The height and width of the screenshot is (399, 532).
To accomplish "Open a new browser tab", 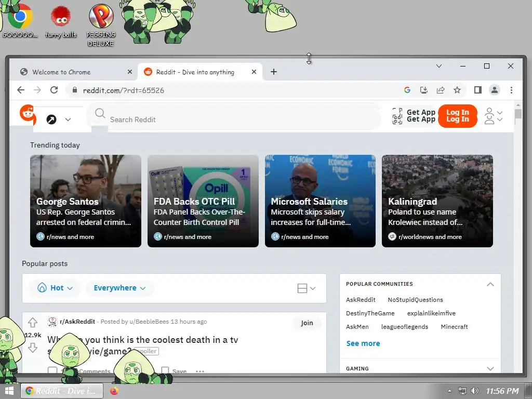I will pyautogui.click(x=274, y=72).
